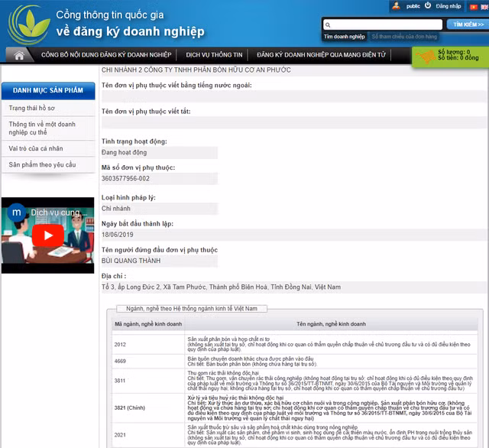Click the channel avatar on video thumbnail
The image size is (489, 448).
pyautogui.click(x=15, y=211)
